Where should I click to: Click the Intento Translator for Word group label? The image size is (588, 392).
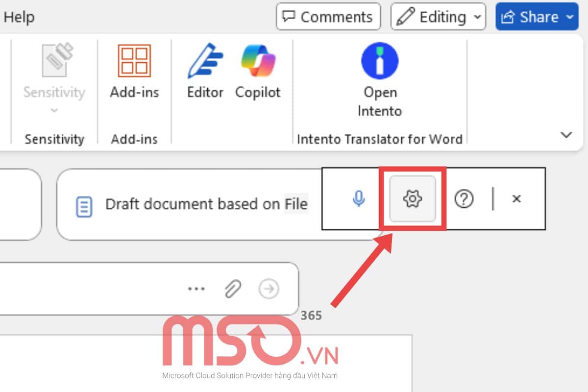tap(380, 139)
